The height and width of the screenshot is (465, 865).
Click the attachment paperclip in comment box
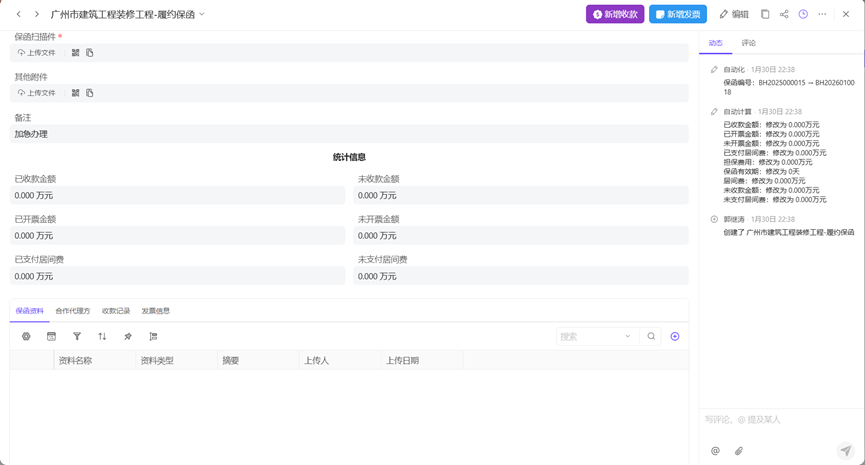(x=739, y=451)
